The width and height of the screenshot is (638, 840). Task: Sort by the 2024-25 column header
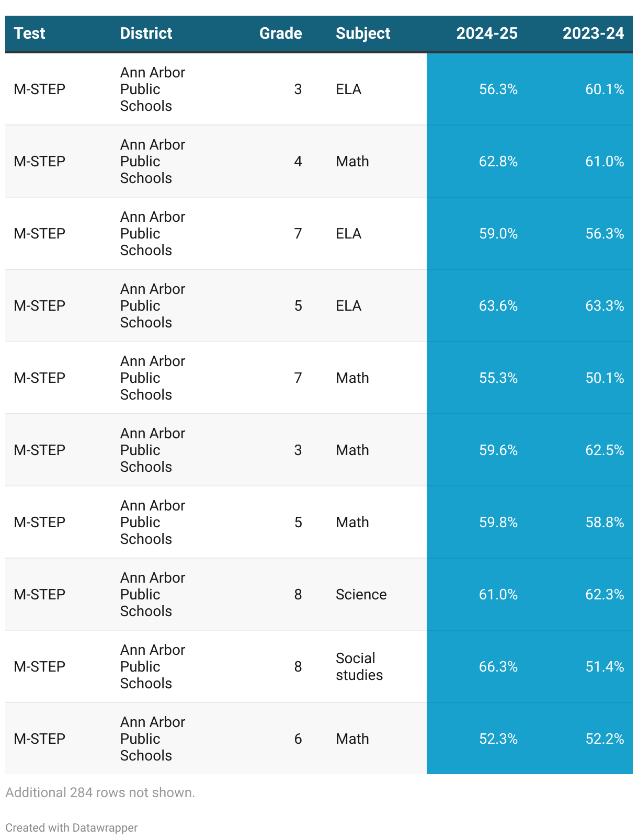pyautogui.click(x=486, y=33)
